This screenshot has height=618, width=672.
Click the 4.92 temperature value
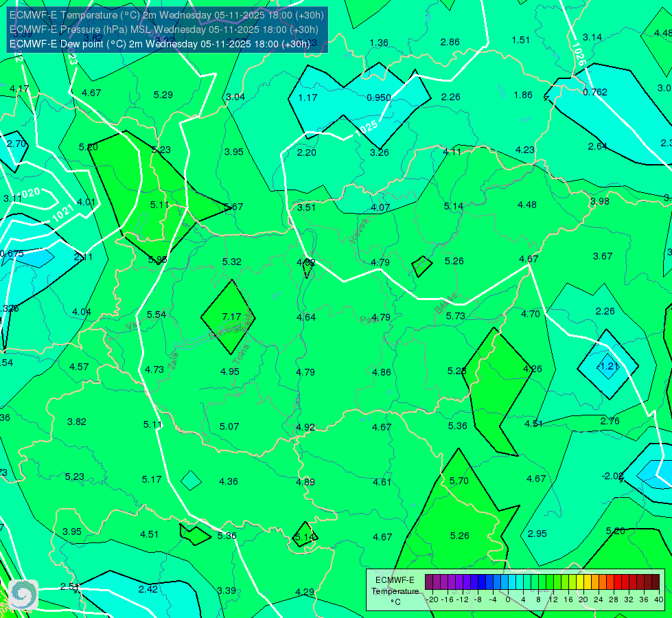[305, 427]
